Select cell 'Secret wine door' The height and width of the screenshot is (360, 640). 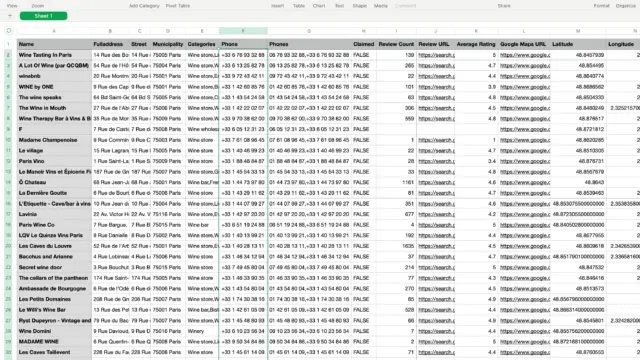[x=54, y=267]
